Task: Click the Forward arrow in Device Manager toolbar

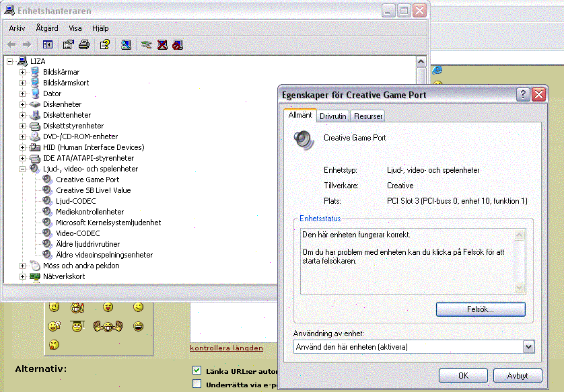Action: tap(27, 44)
